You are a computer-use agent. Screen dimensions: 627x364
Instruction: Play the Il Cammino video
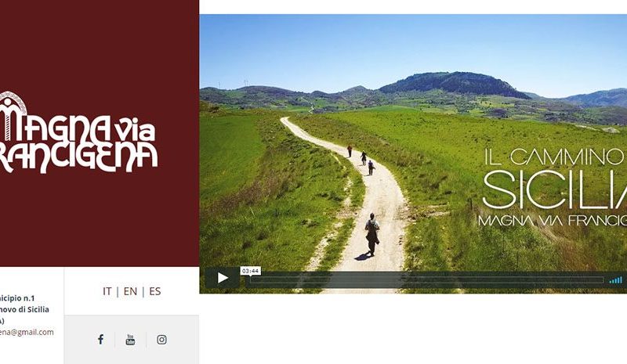[x=223, y=278]
